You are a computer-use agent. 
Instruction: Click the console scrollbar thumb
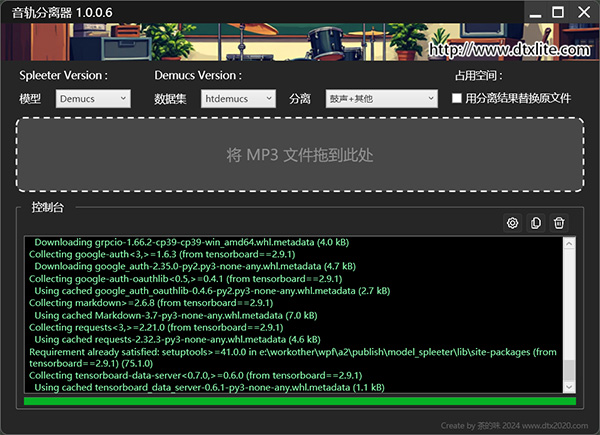(x=569, y=372)
